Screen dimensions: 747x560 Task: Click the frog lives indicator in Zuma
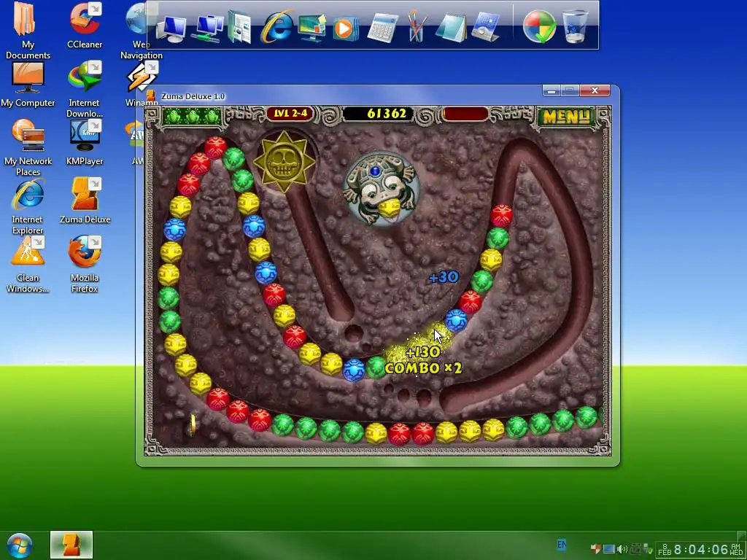click(x=193, y=116)
